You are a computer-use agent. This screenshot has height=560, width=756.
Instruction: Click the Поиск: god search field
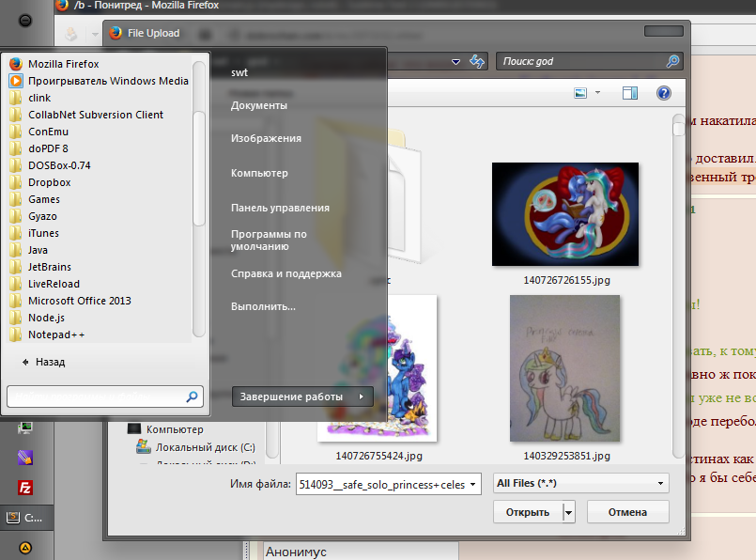coord(589,61)
